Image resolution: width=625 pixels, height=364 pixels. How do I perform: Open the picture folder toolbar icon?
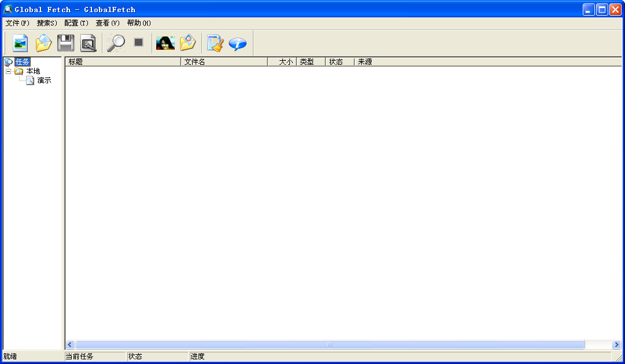pos(188,42)
